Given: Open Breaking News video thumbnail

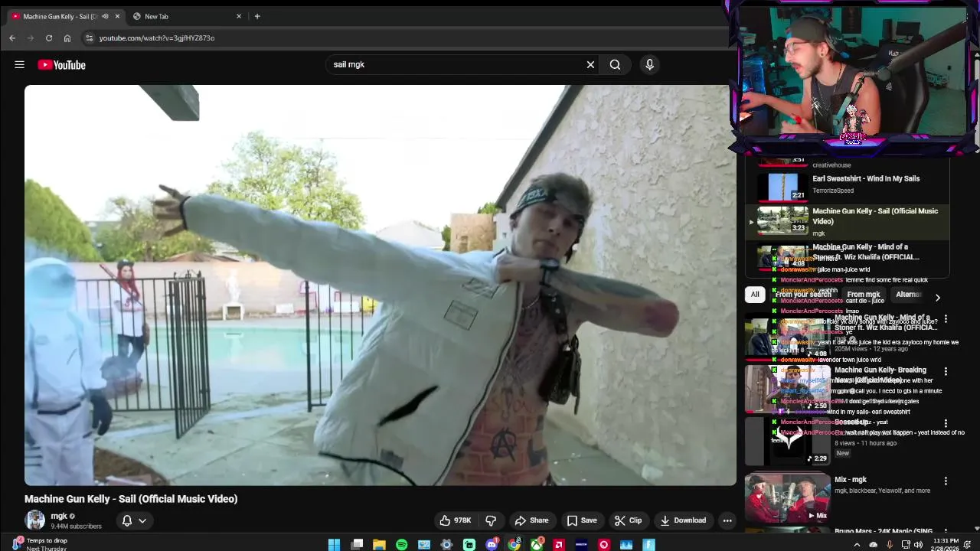Looking at the screenshot, I should 788,389.
